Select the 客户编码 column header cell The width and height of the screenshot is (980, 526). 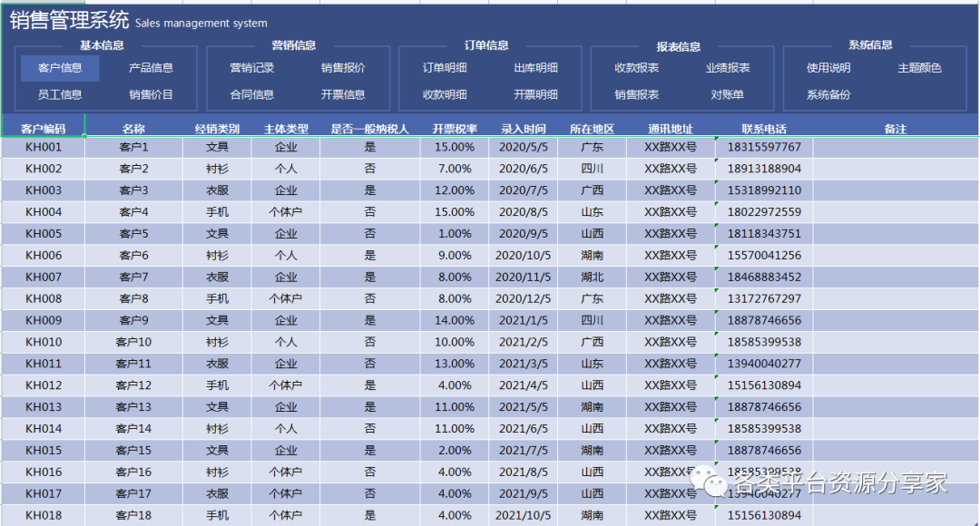pyautogui.click(x=43, y=129)
